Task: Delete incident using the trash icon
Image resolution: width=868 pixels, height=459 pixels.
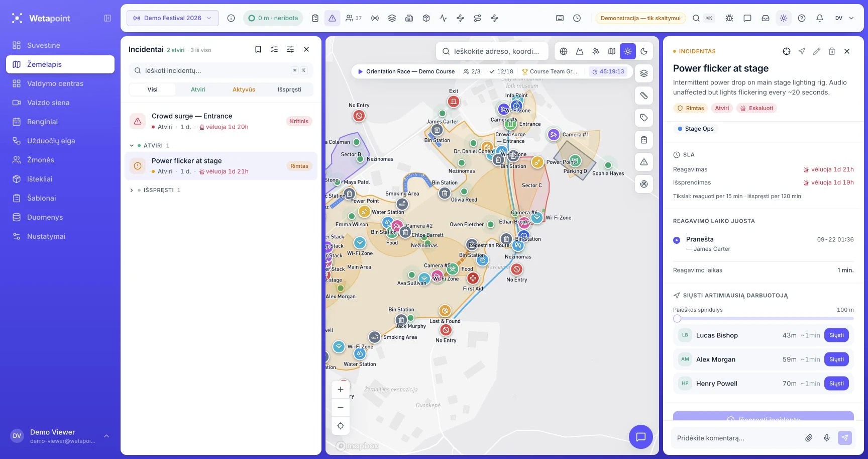Action: tap(832, 51)
